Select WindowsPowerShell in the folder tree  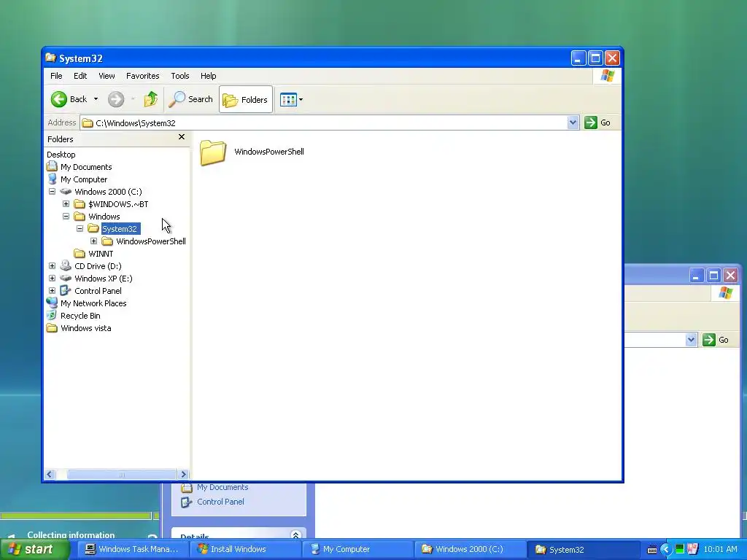150,241
